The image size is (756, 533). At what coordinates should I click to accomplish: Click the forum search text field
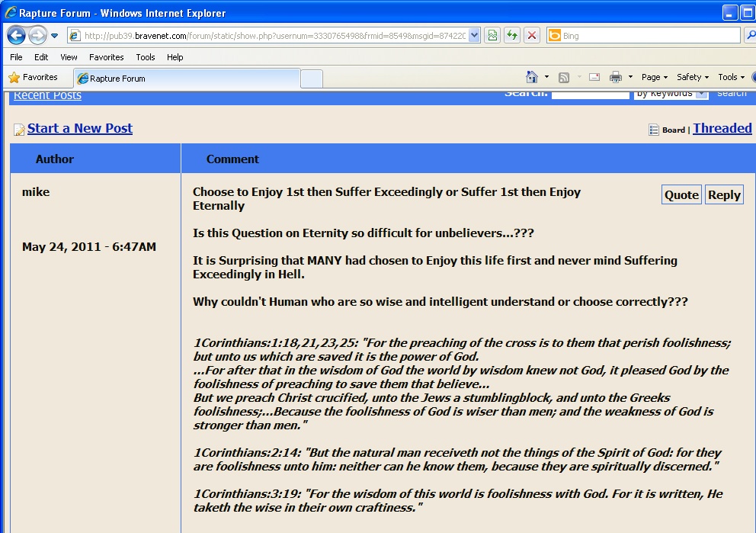click(590, 95)
